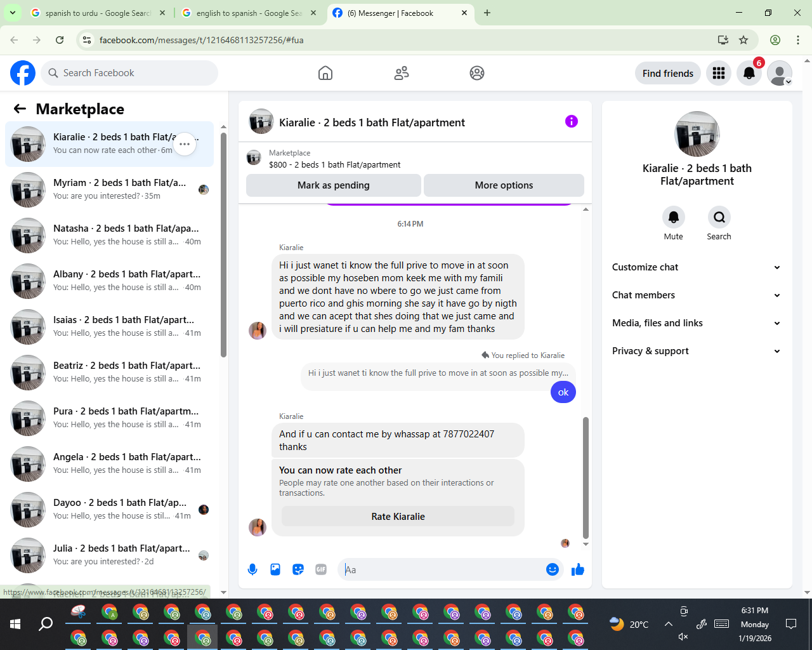This screenshot has width=812, height=650.
Task: Open the Beatriz conversation
Action: 109,372
